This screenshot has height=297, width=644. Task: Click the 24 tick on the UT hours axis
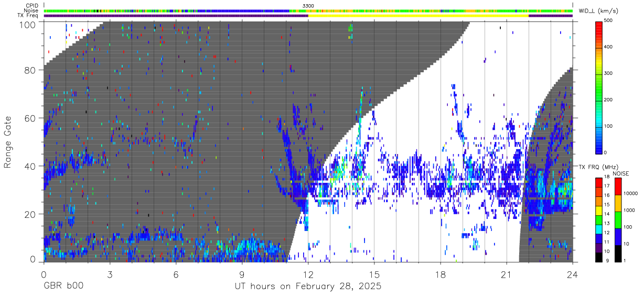[x=572, y=274]
